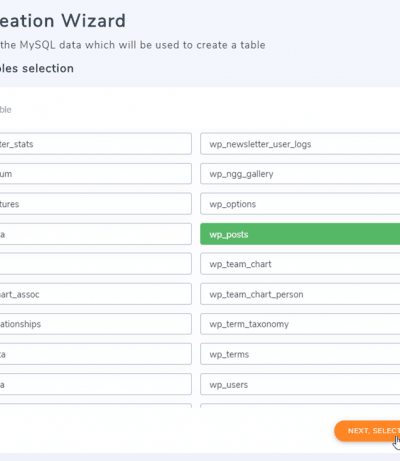This screenshot has height=461, width=400.
Task: Pick the wp_team_chart table
Action: [300, 264]
